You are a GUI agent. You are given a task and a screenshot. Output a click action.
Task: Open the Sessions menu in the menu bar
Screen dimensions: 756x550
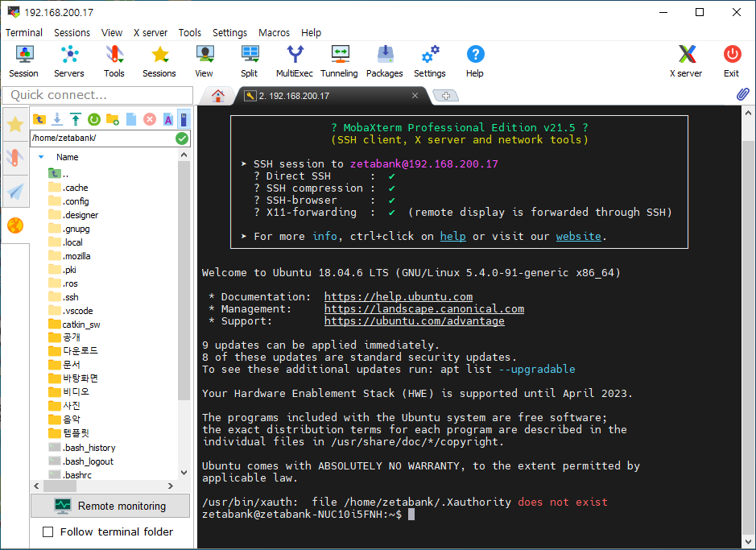pyautogui.click(x=72, y=33)
